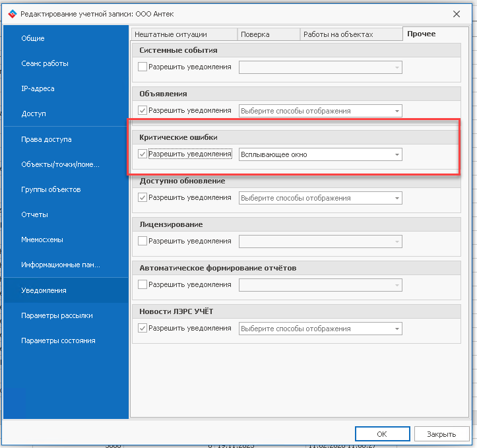The width and height of the screenshot is (477, 448).
Task: Enable notifications for Системные события
Action: [x=143, y=67]
